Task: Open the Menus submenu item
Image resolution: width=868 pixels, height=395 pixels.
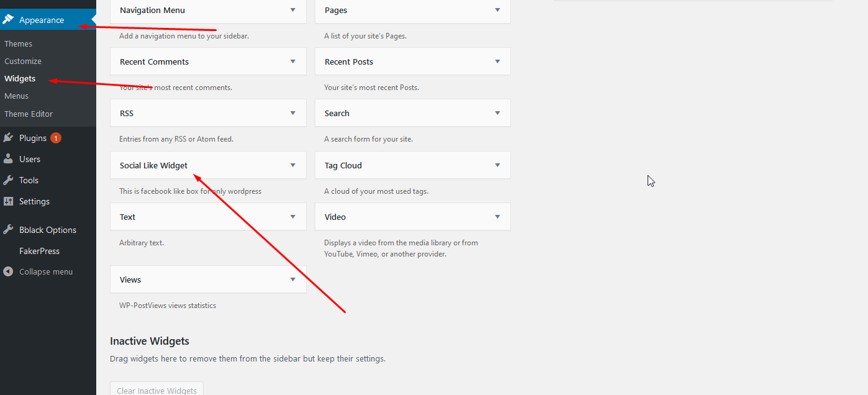Action: tap(16, 96)
